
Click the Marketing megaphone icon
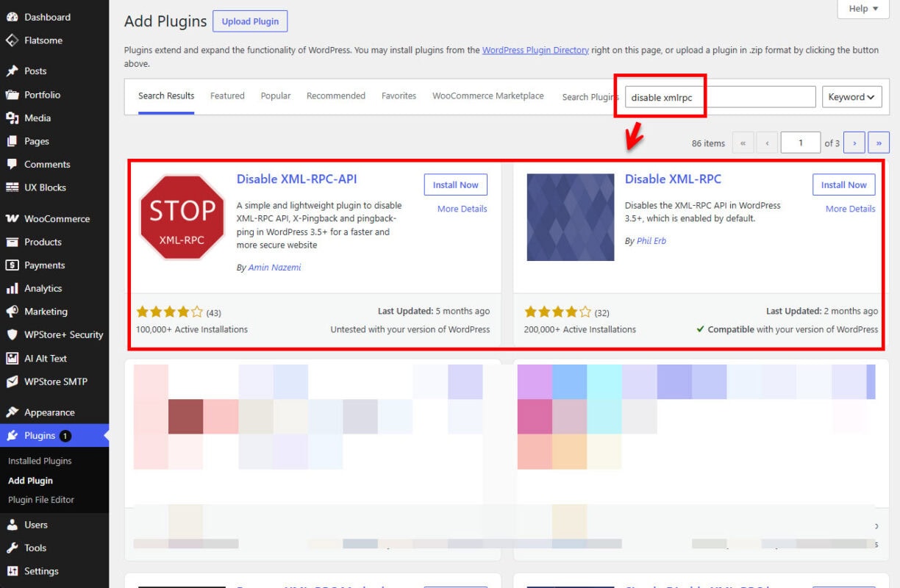[12, 312]
